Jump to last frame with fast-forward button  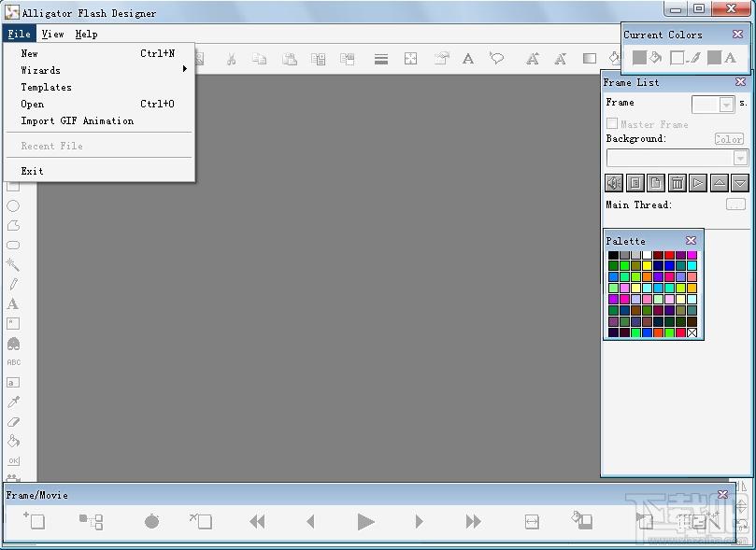pos(474,522)
